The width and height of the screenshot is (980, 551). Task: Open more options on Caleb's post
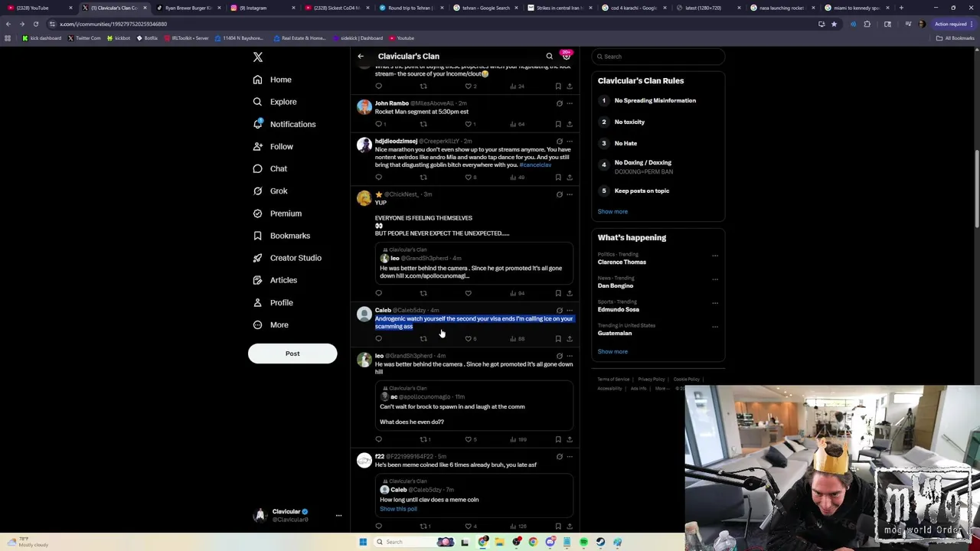click(x=569, y=311)
